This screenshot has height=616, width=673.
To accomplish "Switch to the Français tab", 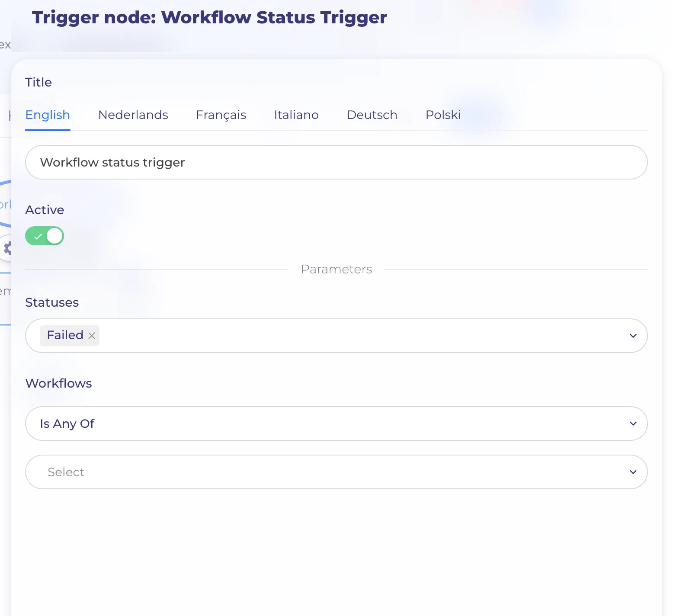I will (x=221, y=115).
